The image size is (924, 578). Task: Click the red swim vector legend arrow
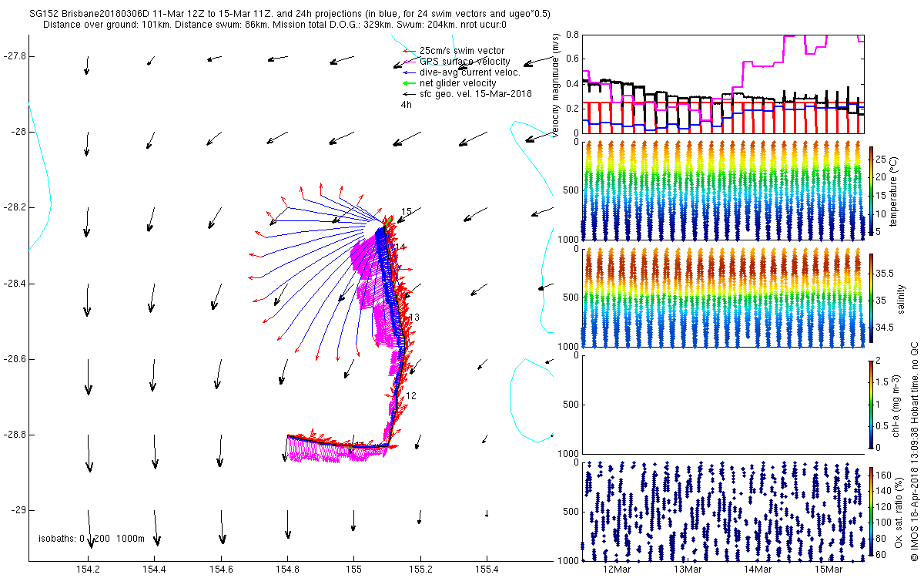pyautogui.click(x=410, y=51)
